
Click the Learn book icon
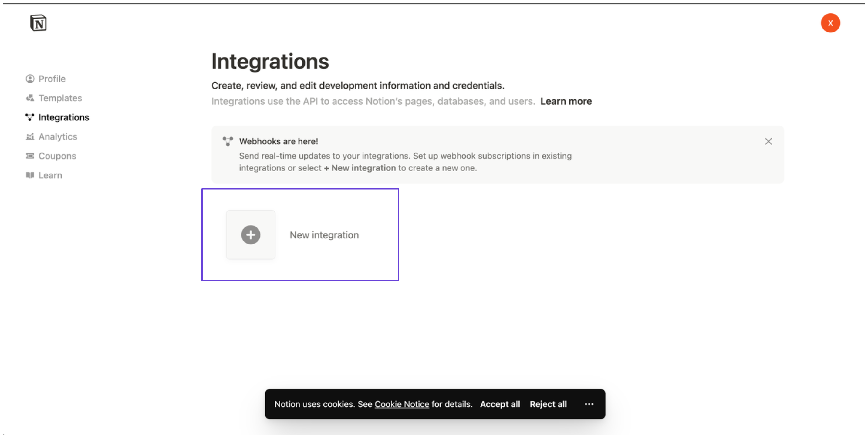click(30, 175)
